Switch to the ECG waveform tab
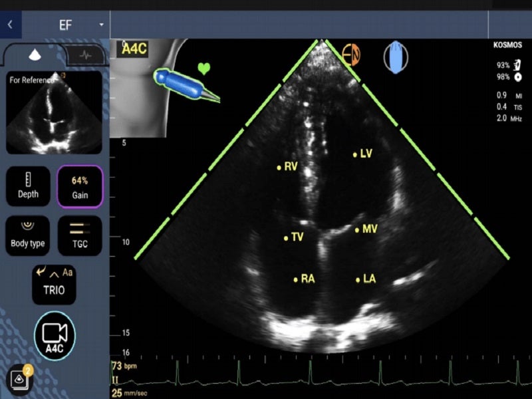This screenshot has height=399, width=532. coord(85,55)
